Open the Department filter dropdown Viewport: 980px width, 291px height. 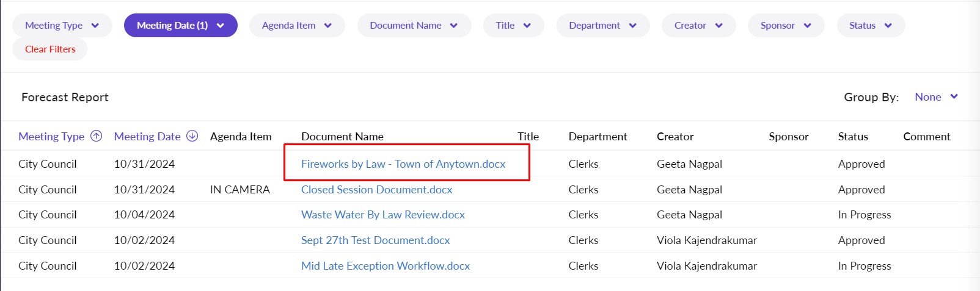pyautogui.click(x=602, y=26)
